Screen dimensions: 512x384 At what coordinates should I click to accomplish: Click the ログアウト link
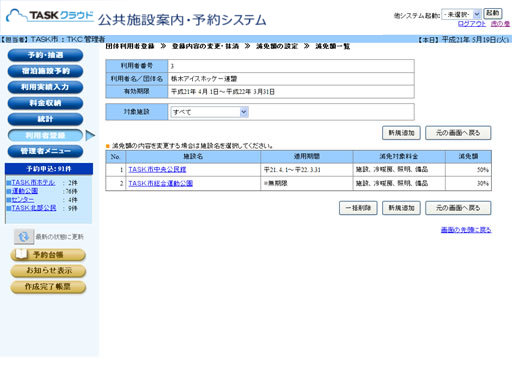pyautogui.click(x=472, y=24)
